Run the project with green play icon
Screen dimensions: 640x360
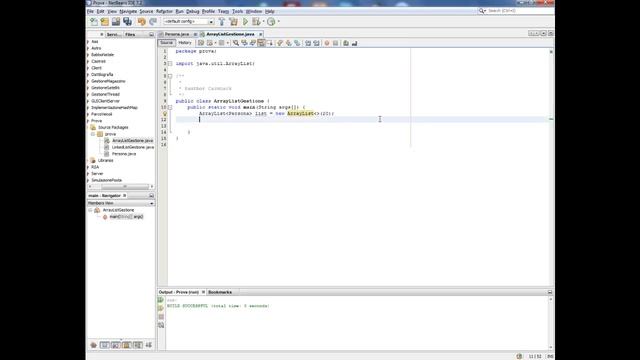click(x=245, y=22)
